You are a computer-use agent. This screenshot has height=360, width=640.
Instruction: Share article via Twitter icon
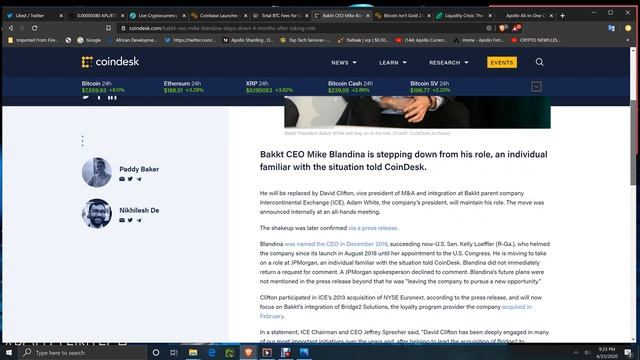86,97
